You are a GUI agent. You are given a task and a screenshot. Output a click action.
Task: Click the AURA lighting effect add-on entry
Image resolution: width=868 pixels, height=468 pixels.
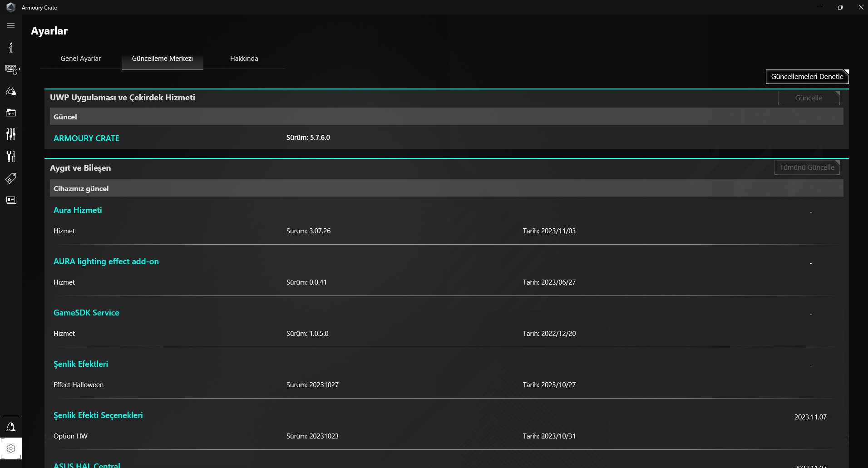pos(106,261)
